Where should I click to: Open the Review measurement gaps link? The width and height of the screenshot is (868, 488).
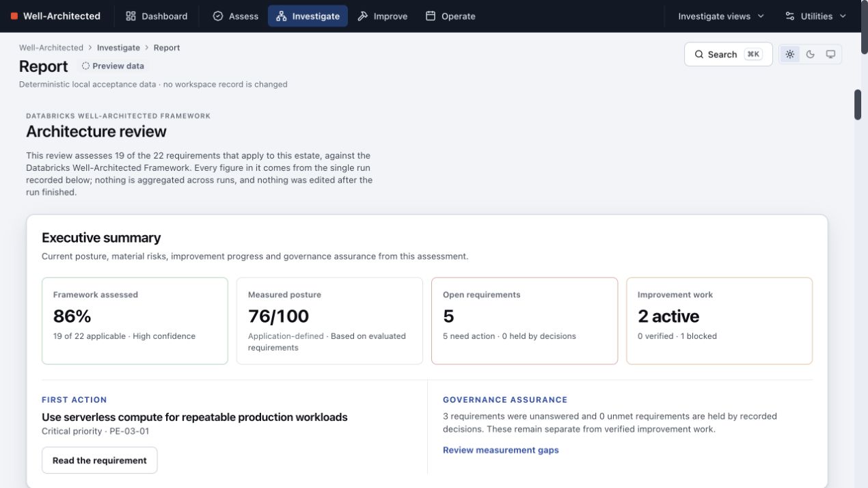tap(501, 450)
